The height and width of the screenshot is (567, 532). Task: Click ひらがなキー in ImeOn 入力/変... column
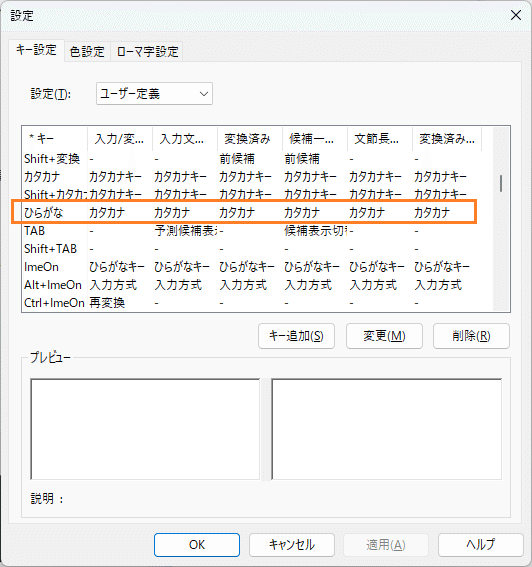pos(116,267)
